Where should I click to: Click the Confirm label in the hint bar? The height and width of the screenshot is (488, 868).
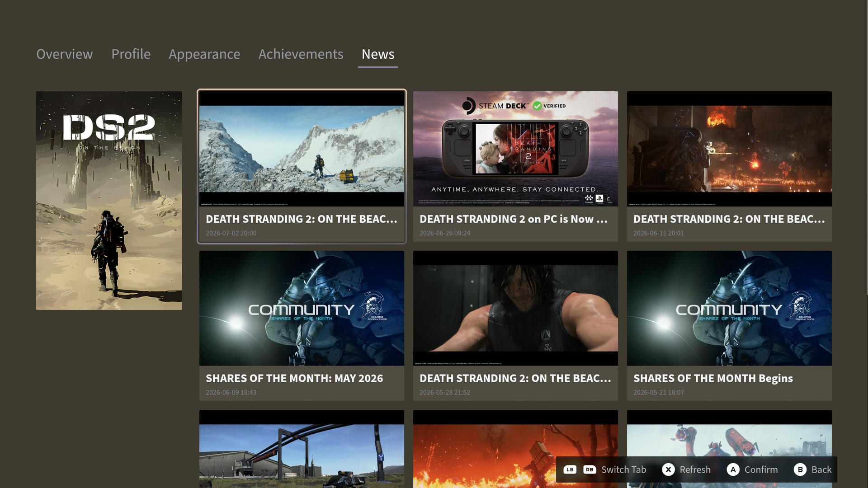pos(761,469)
